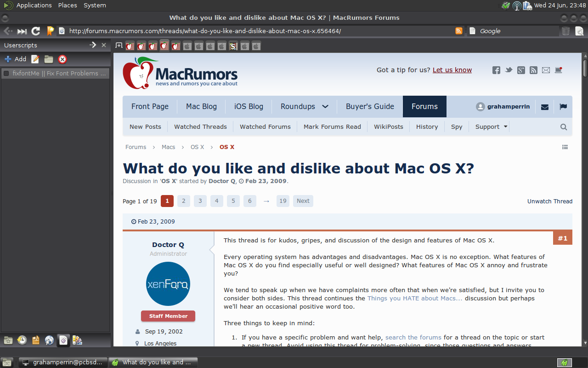The image size is (588, 368).
Task: Select the userscripts panel page icon
Action: (x=63, y=340)
